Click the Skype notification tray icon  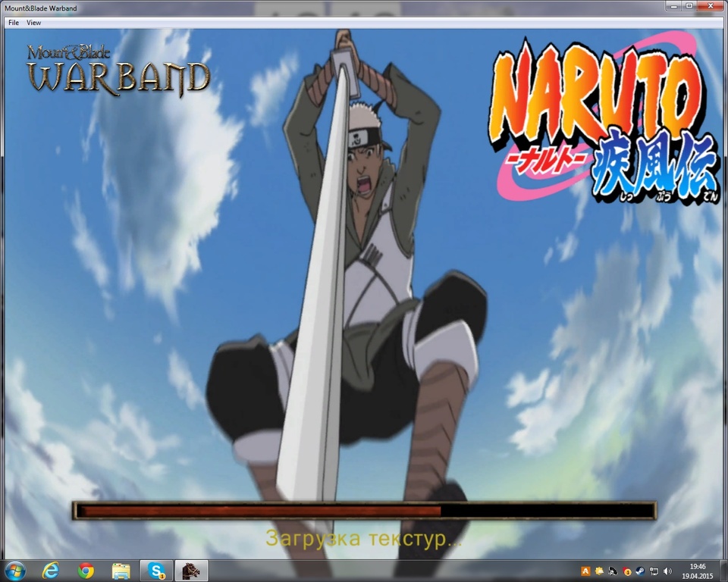627,571
